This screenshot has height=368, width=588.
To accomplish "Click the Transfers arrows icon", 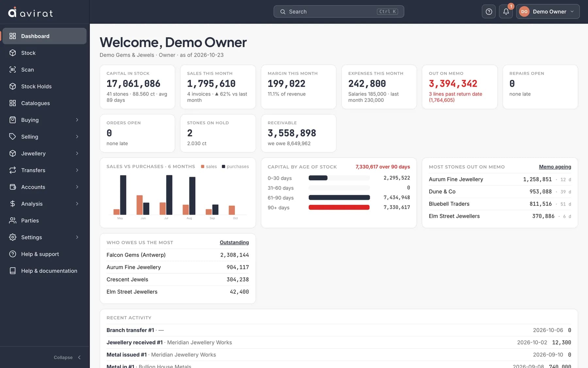I will click(13, 170).
